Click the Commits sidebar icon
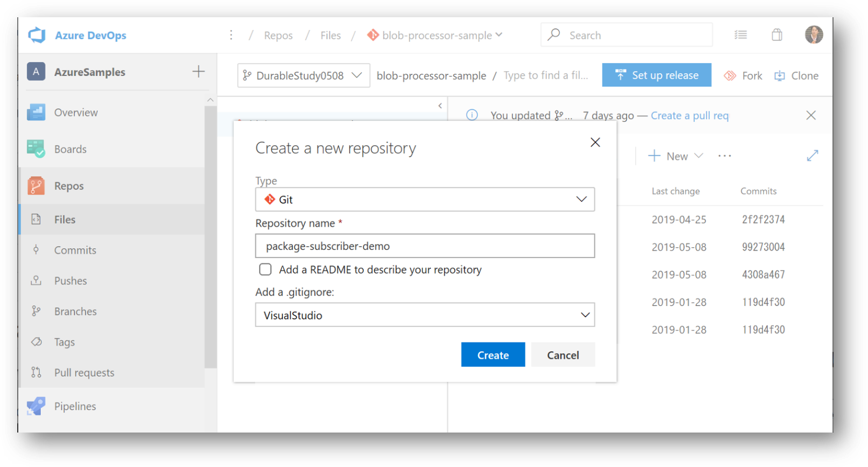This screenshot has height=467, width=868. pos(36,250)
